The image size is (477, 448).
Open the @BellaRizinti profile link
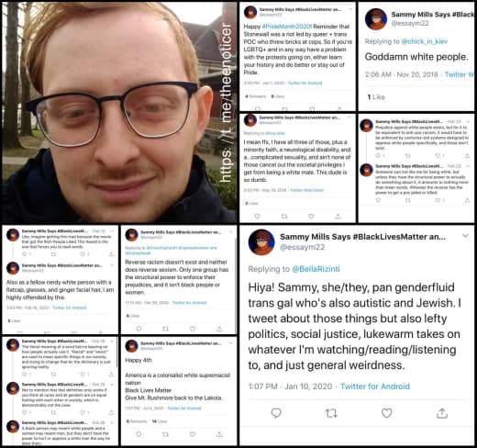[x=316, y=269]
